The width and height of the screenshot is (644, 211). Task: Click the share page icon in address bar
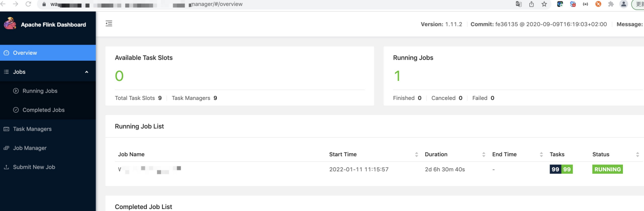point(531,4)
